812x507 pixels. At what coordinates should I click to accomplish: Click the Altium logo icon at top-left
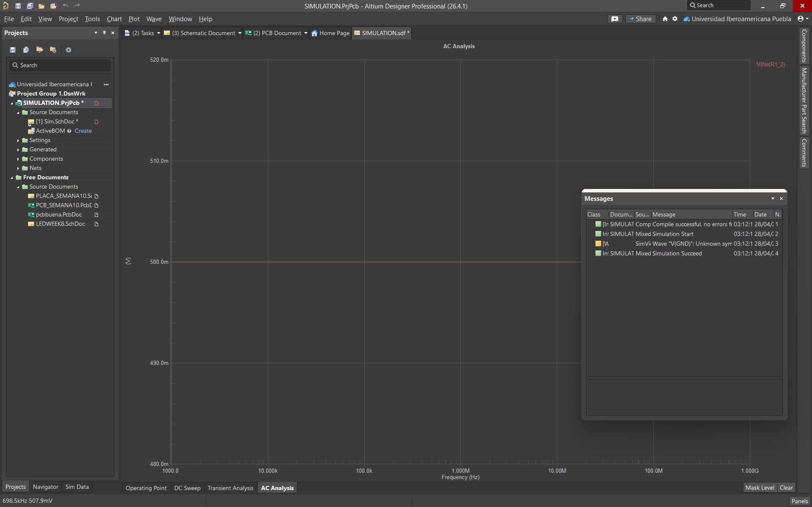point(6,6)
